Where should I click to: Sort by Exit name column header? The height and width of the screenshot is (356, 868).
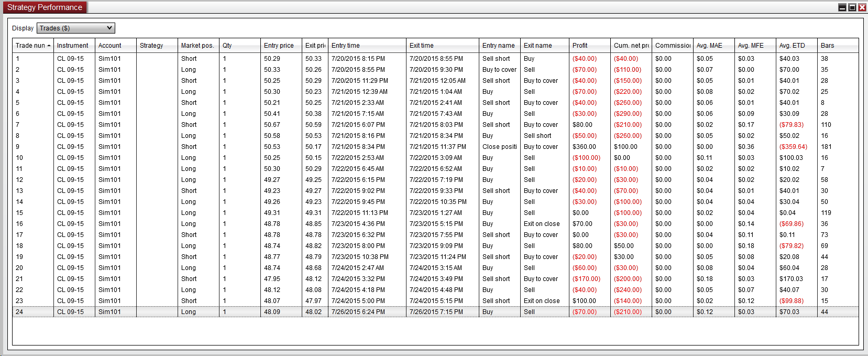545,46
